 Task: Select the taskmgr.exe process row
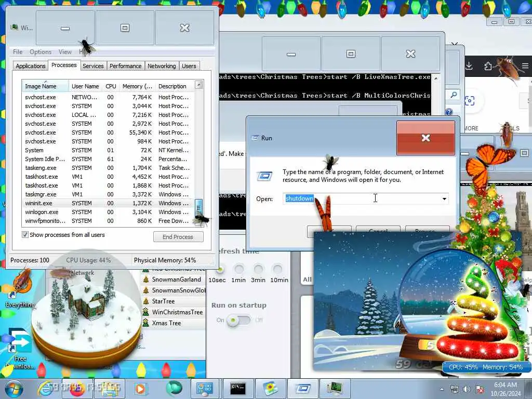[x=108, y=194]
